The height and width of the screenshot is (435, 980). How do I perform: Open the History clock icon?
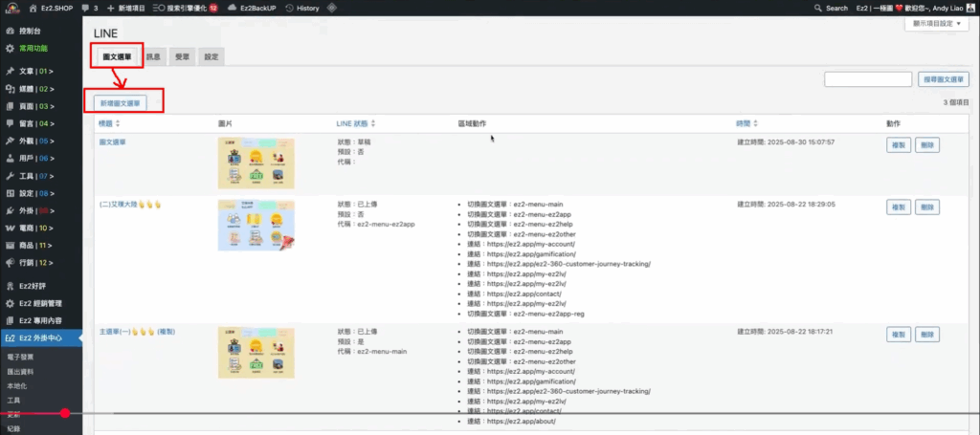[x=289, y=8]
